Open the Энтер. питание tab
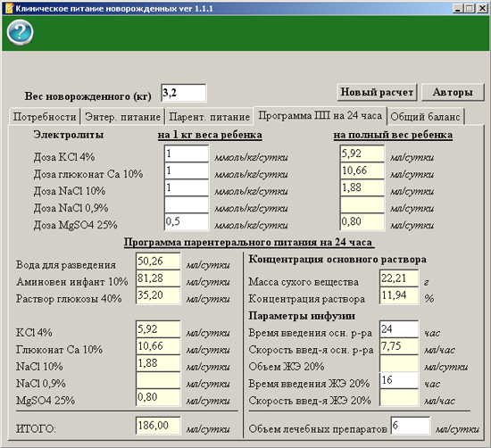This screenshot has height=448, width=491. click(123, 117)
